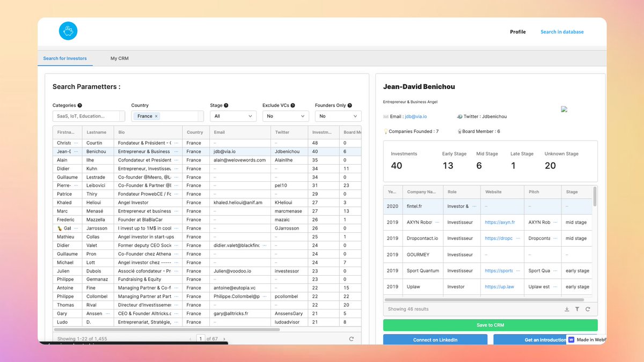
Task: Click the broken profile image placeholder
Action: [564, 109]
